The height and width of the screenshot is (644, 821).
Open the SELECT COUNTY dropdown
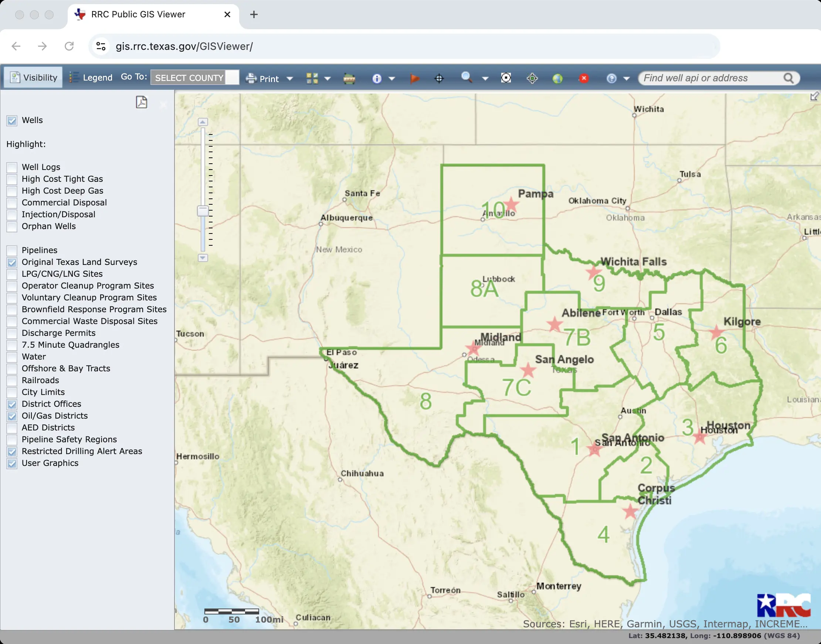click(x=194, y=78)
